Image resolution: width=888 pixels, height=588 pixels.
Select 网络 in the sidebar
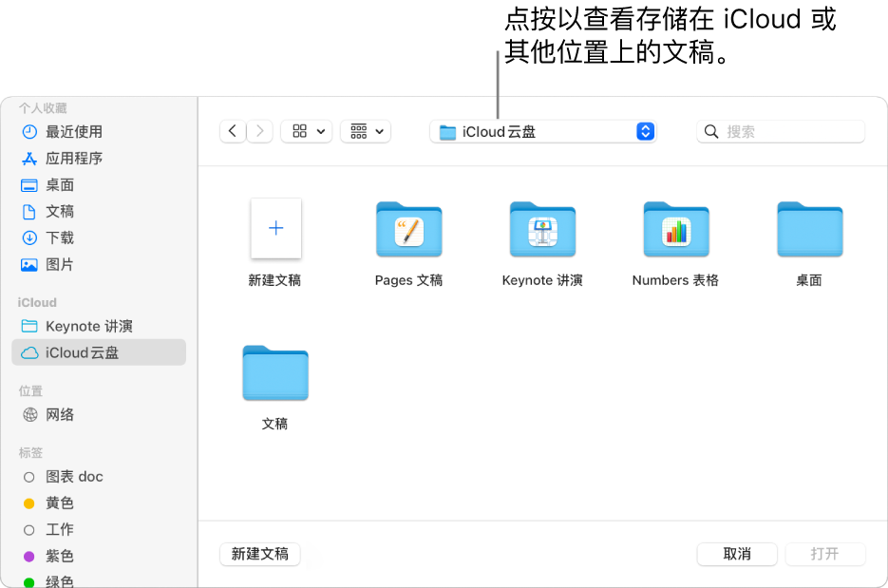click(99, 415)
